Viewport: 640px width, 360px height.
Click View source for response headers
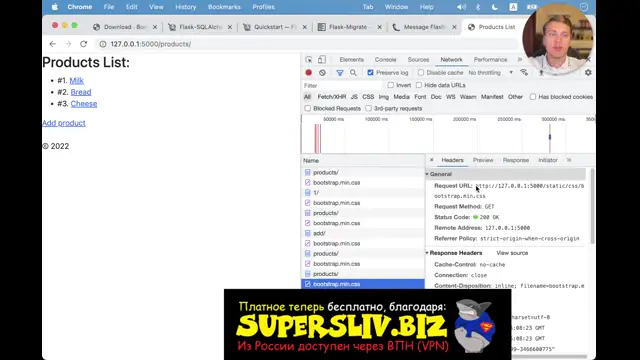(512, 253)
